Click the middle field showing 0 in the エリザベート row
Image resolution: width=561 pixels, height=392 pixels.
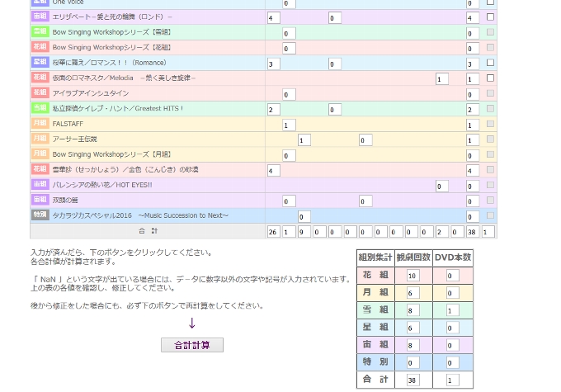point(335,18)
